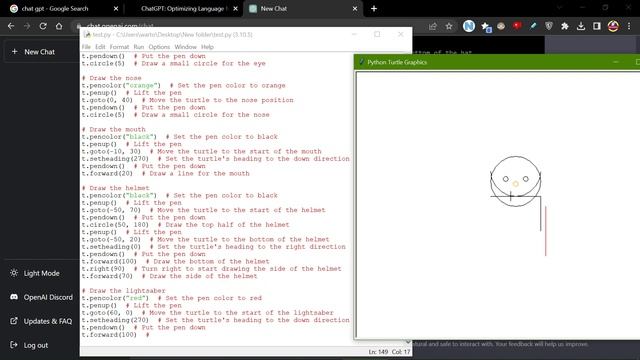The image size is (640, 360).
Task: Close the New Chat browser tab
Action: click(x=355, y=9)
